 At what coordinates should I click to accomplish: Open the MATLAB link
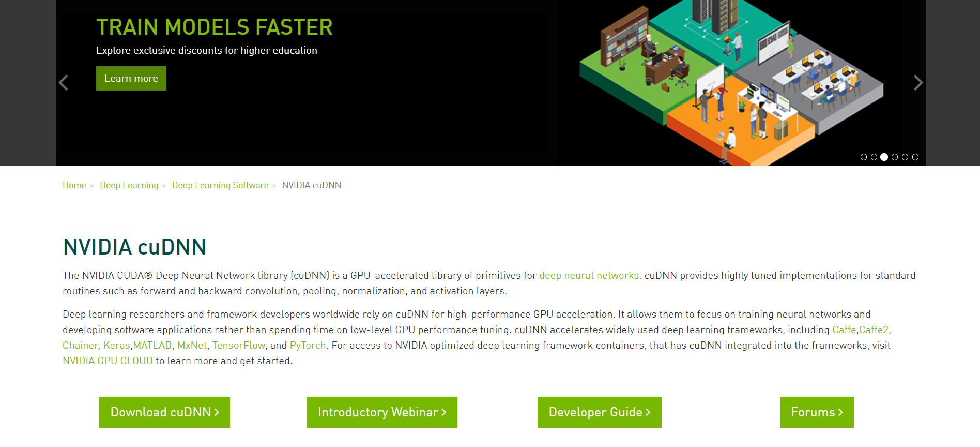click(152, 346)
